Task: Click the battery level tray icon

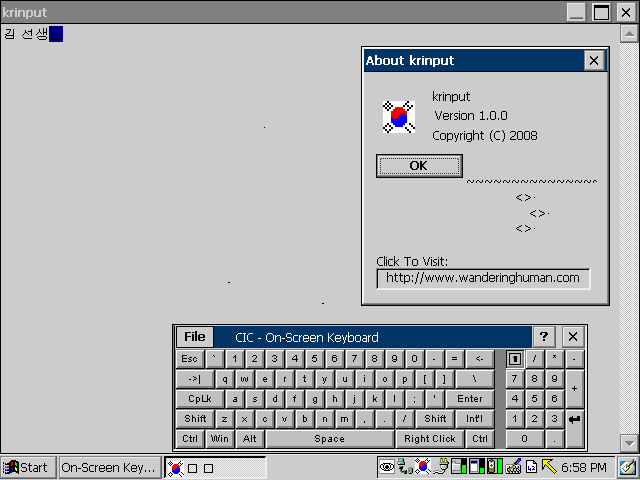Action: click(x=495, y=467)
